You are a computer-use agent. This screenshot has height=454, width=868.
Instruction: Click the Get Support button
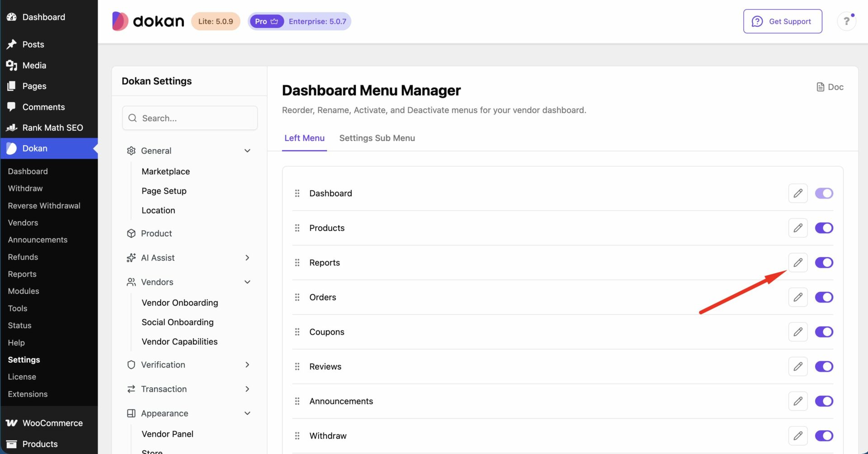click(783, 21)
